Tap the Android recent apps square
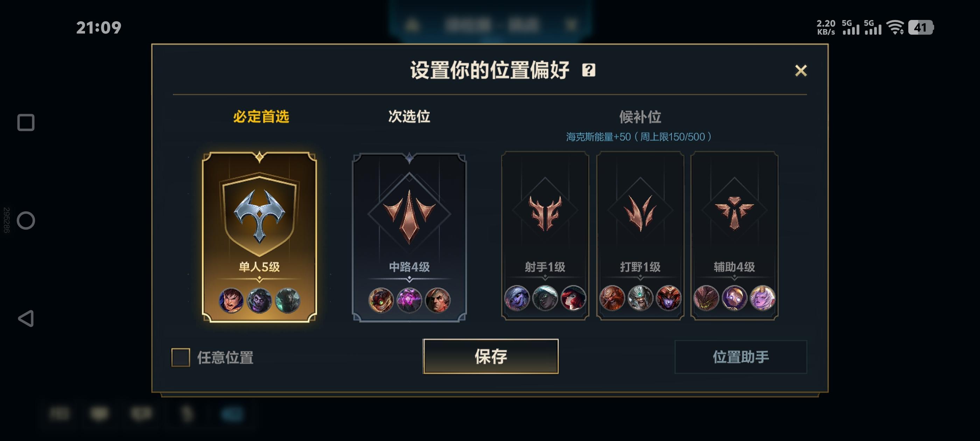This screenshot has height=441, width=980. pyautogui.click(x=26, y=122)
